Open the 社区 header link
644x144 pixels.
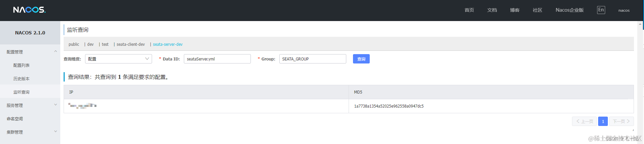pos(538,10)
